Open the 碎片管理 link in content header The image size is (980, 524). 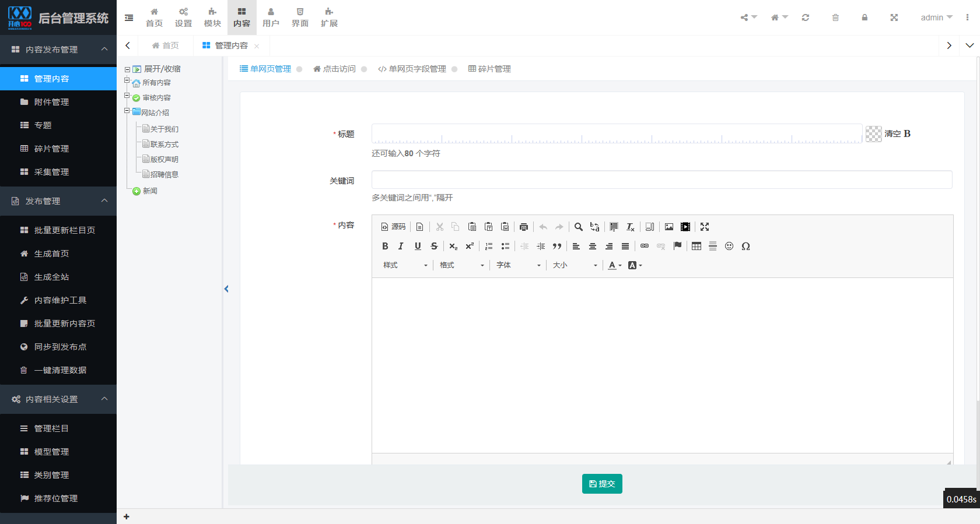tap(489, 69)
